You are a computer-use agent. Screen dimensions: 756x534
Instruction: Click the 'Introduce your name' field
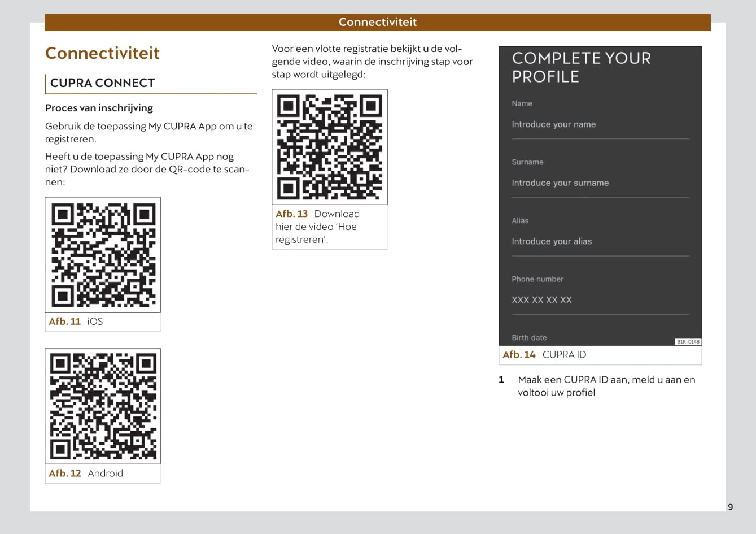(553, 124)
